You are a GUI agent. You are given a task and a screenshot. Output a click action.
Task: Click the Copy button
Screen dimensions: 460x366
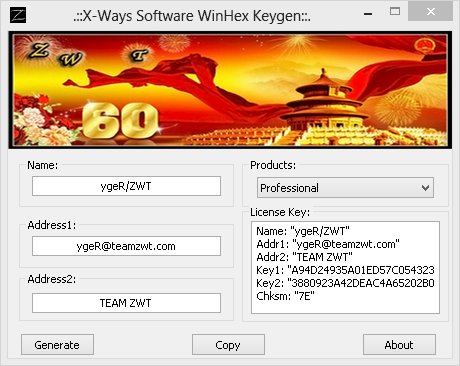click(x=228, y=345)
